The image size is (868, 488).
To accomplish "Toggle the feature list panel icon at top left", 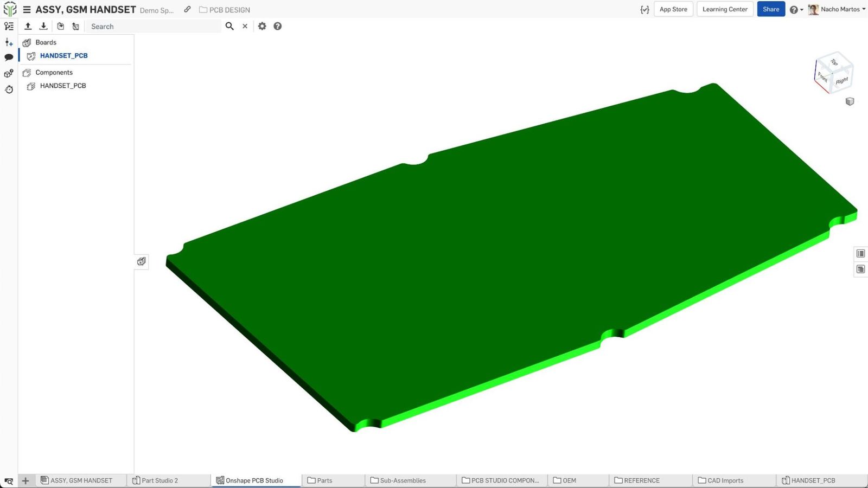I will (9, 26).
